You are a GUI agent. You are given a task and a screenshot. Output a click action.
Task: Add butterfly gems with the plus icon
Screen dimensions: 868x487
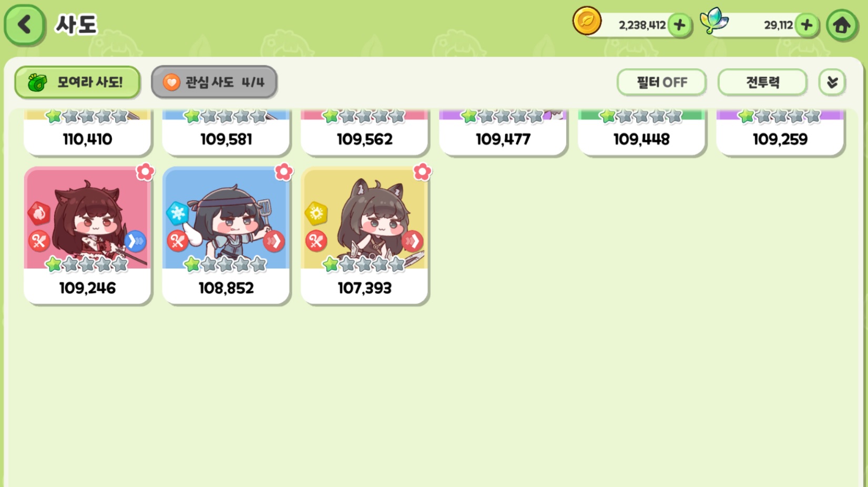click(806, 25)
